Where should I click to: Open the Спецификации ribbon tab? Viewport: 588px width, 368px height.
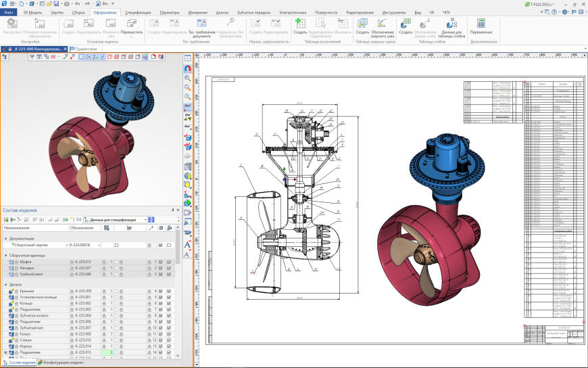[x=138, y=12]
